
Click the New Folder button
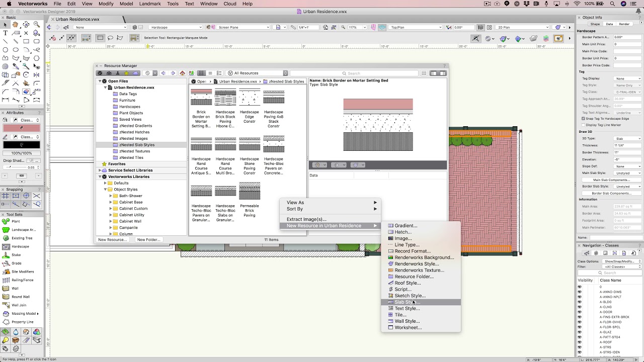148,240
